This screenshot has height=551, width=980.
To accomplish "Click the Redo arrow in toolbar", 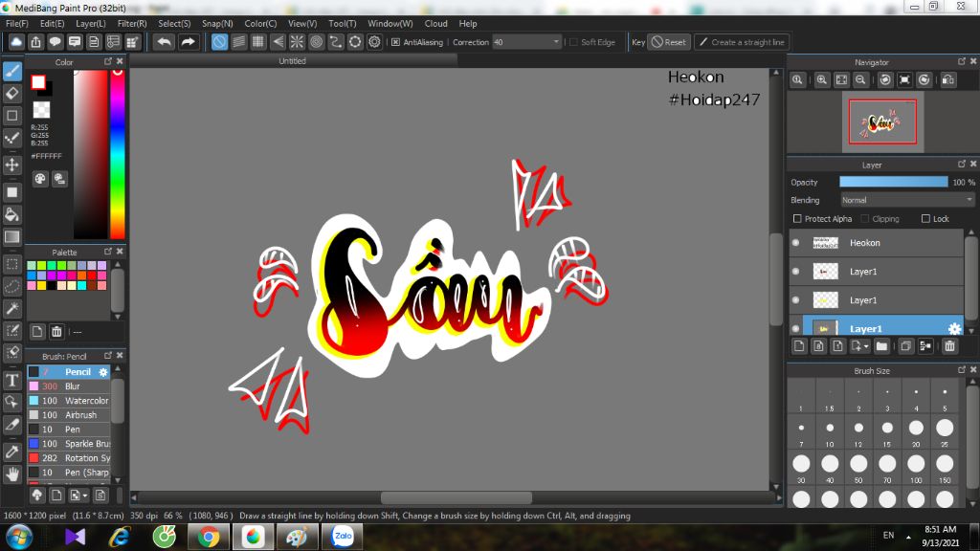I will tap(188, 42).
